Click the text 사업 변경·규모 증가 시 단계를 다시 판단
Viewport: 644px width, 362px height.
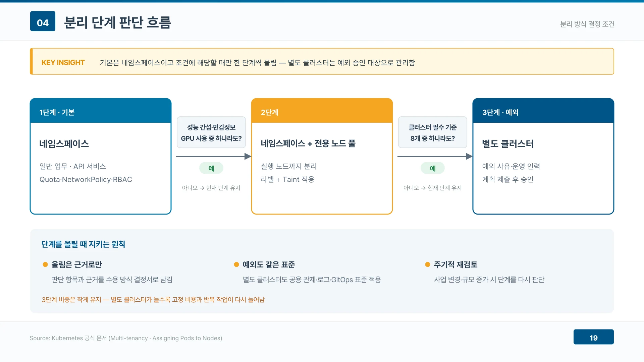489,280
